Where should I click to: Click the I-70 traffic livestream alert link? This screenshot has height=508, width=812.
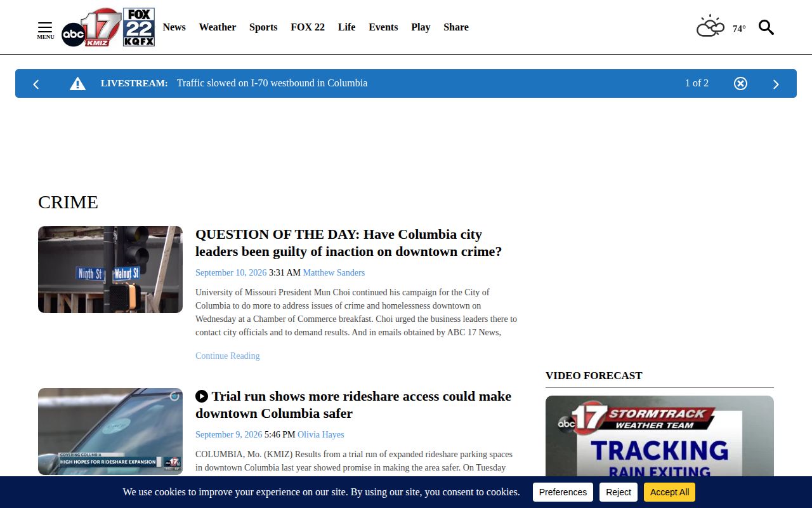[272, 83]
